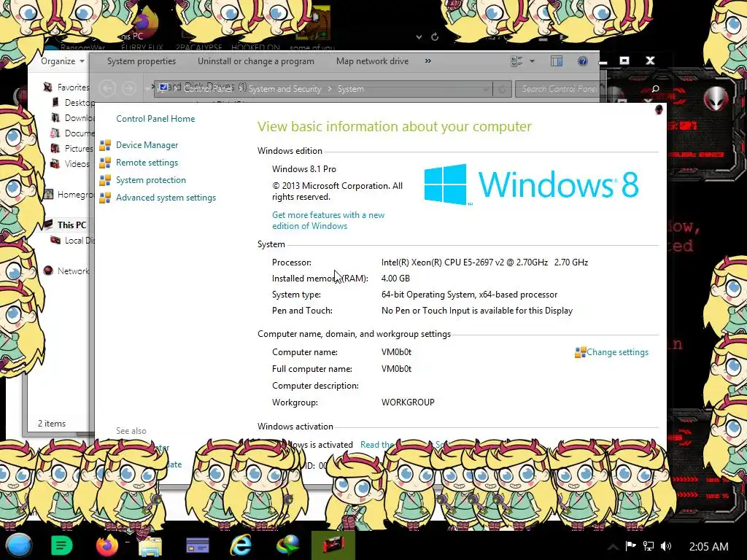Click System in the address breadcrumb
Screen dimensions: 747x560
(x=351, y=89)
